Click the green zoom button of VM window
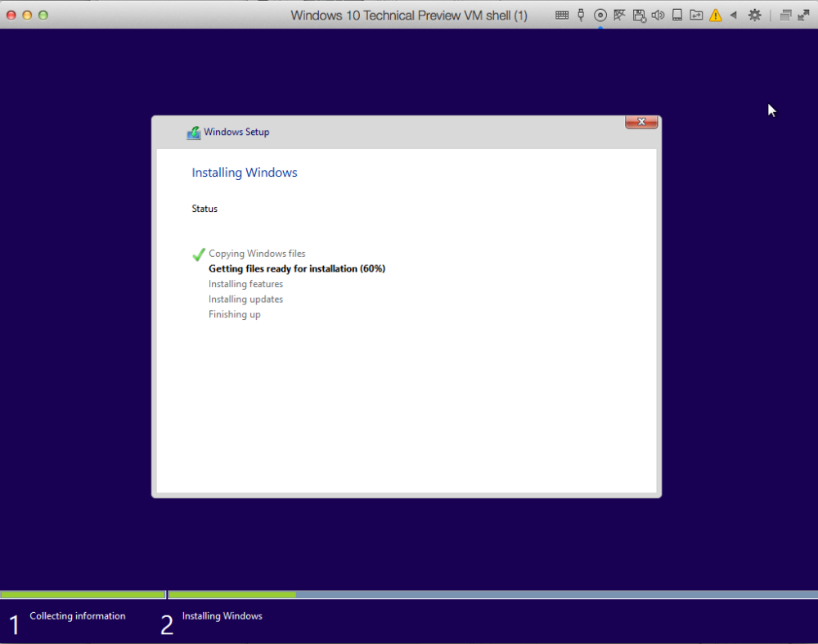Image resolution: width=818 pixels, height=644 pixels. (43, 15)
